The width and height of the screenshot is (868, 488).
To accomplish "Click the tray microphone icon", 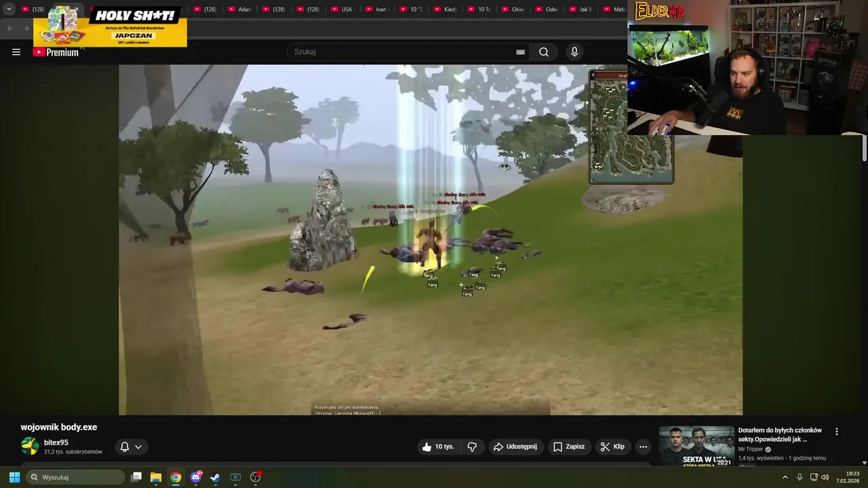I will pos(800,477).
